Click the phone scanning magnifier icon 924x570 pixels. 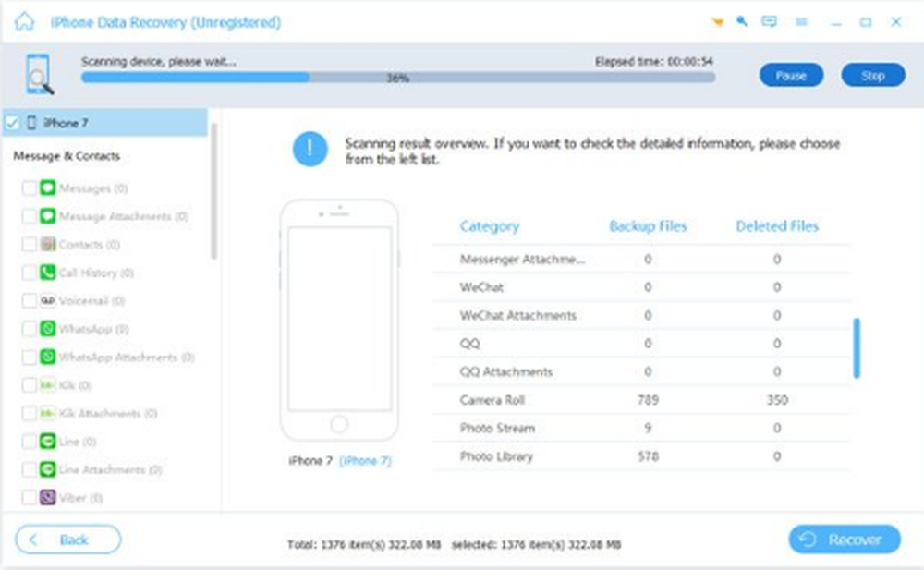click(x=39, y=74)
